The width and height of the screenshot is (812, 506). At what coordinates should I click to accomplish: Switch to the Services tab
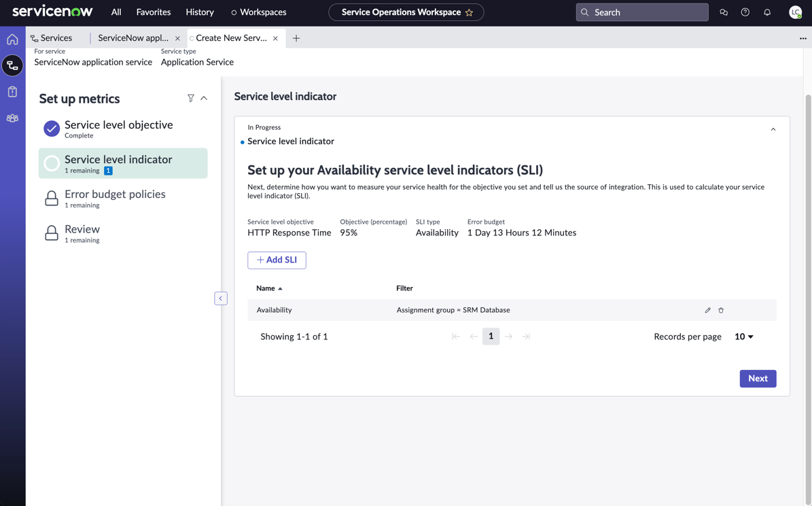52,38
